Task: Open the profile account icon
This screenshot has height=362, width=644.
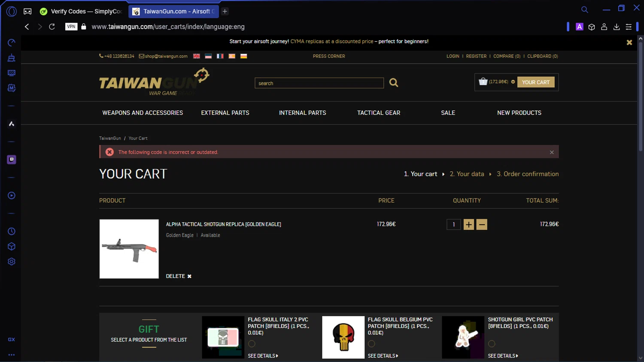Action: (x=604, y=27)
